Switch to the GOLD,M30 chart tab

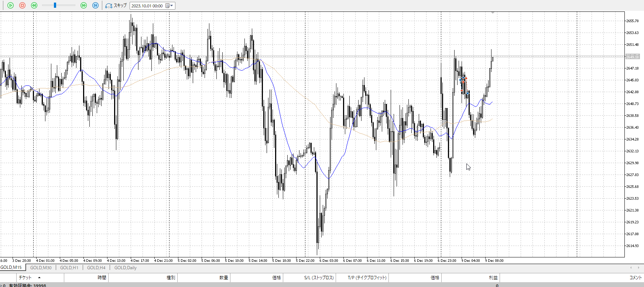pos(41,268)
